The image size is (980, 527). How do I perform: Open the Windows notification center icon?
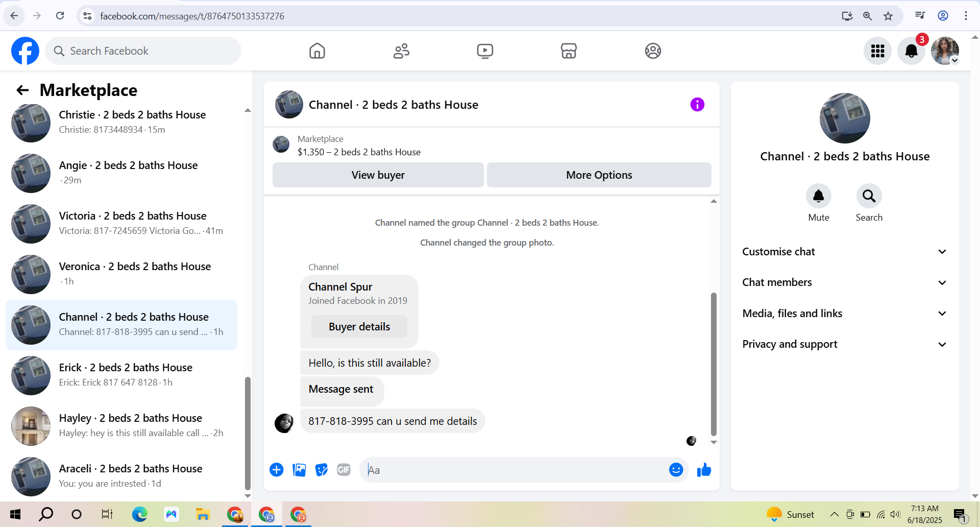click(x=960, y=515)
